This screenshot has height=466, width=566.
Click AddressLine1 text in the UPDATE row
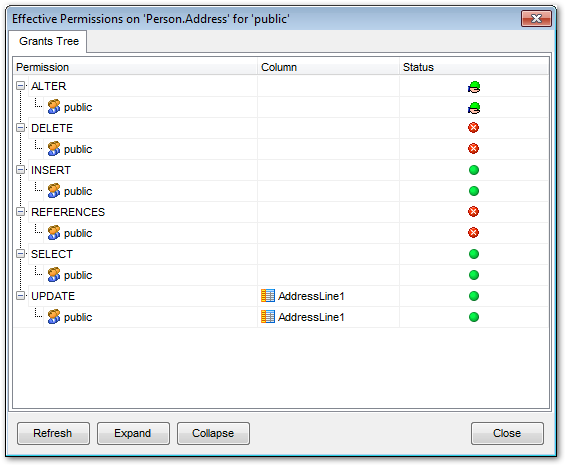point(311,296)
